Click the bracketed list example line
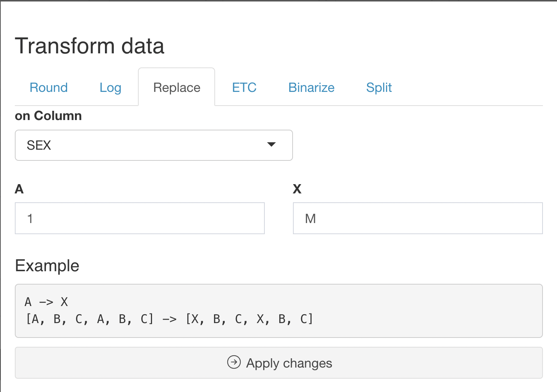This screenshot has height=392, width=557. click(x=169, y=319)
